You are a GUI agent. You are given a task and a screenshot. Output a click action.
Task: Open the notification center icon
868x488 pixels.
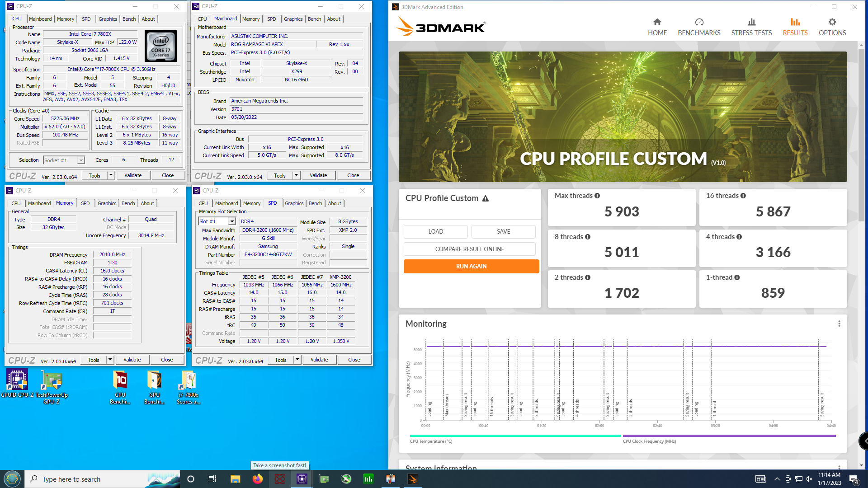(854, 479)
